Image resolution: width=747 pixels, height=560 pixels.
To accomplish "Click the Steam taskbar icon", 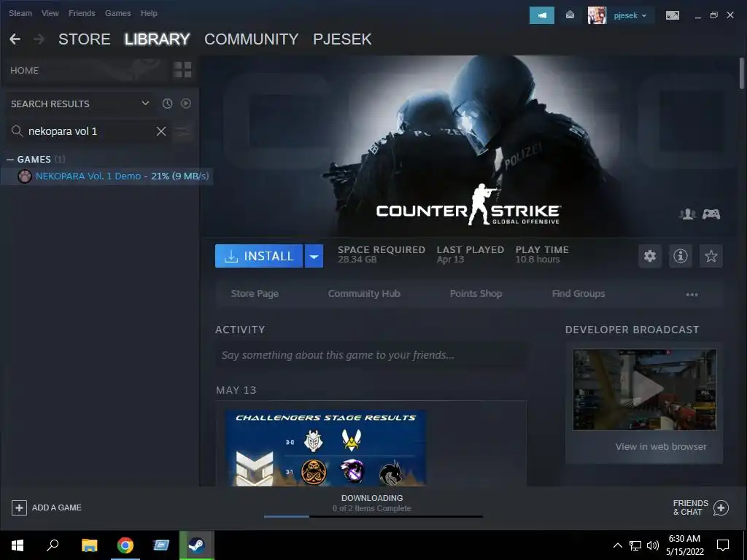I will point(196,545).
